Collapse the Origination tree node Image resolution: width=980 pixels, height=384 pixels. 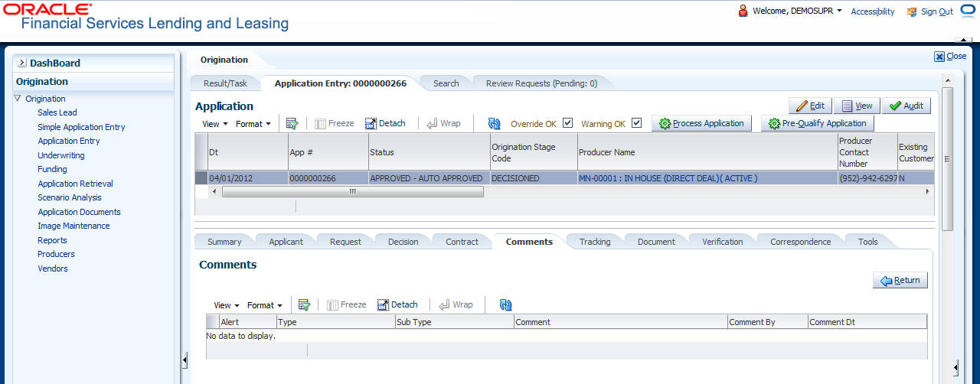pyautogui.click(x=18, y=99)
